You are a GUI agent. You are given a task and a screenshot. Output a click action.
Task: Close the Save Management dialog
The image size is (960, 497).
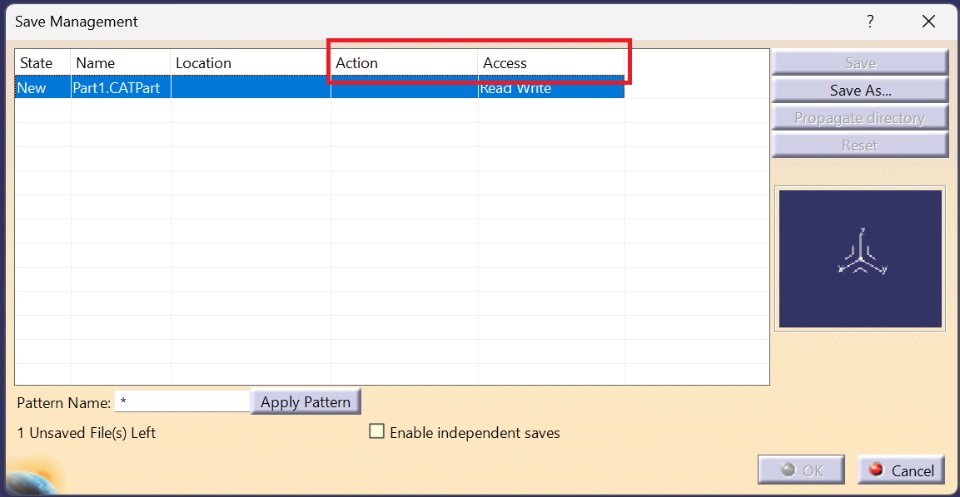tap(928, 21)
